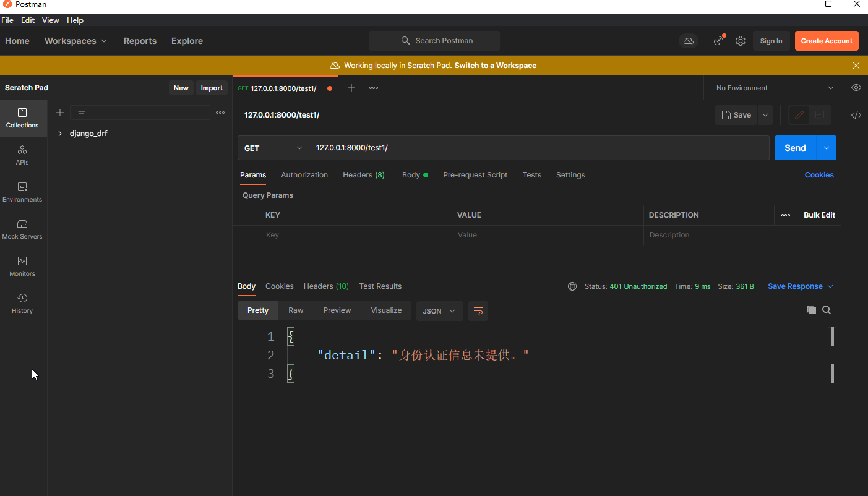Add a new request tab with plus

(x=351, y=88)
